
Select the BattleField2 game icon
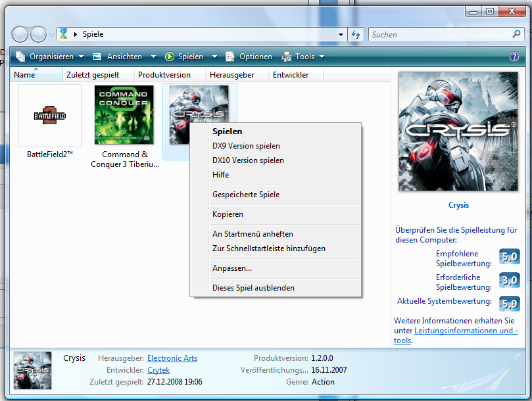tap(50, 116)
